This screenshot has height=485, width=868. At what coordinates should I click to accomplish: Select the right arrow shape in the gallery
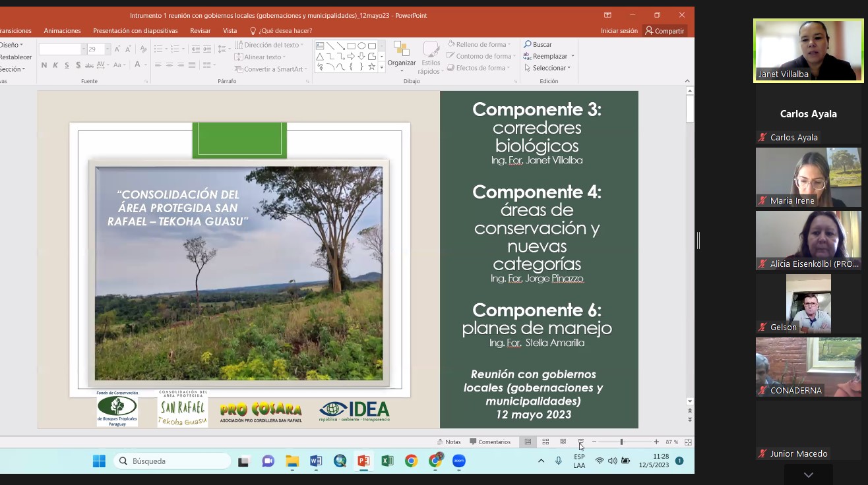coord(351,57)
